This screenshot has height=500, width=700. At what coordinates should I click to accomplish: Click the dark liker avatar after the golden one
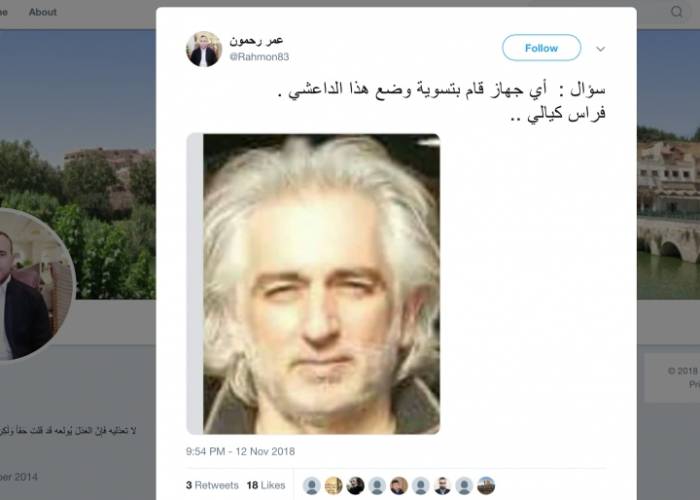(355, 486)
